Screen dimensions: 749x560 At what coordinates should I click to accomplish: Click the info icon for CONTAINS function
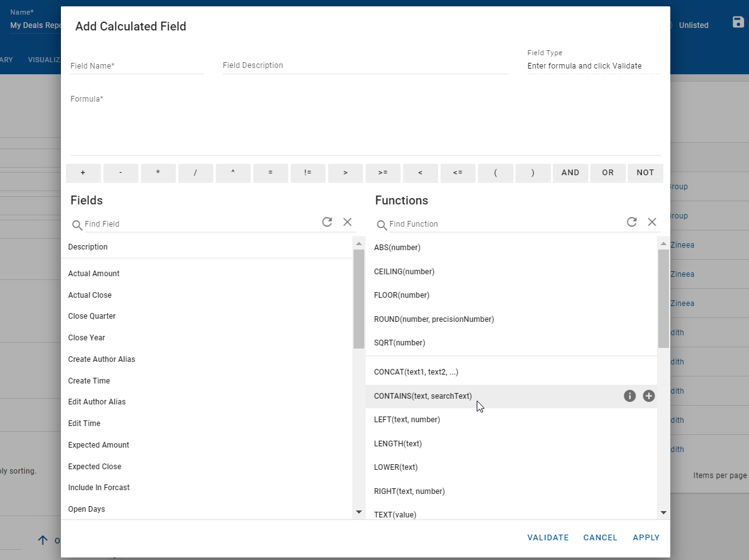pos(630,396)
